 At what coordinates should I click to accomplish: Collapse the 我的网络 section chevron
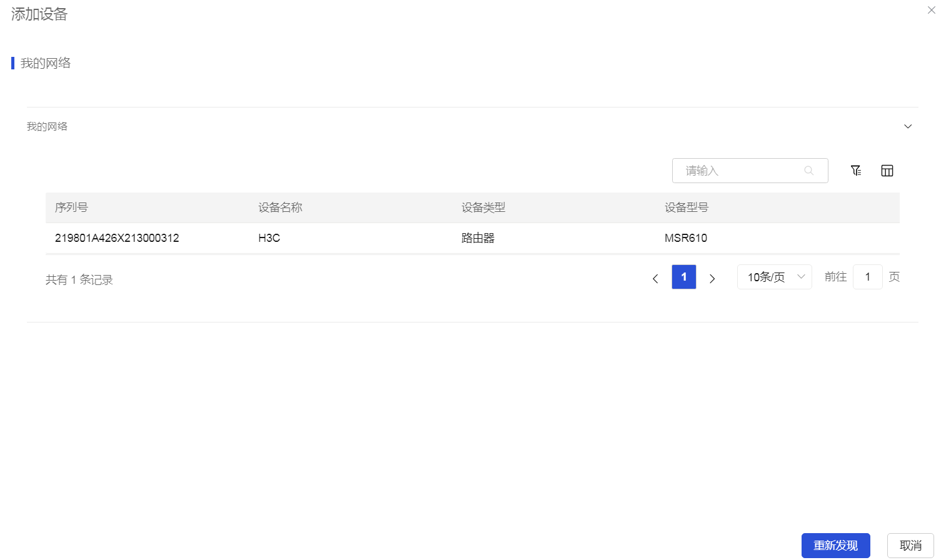[908, 127]
